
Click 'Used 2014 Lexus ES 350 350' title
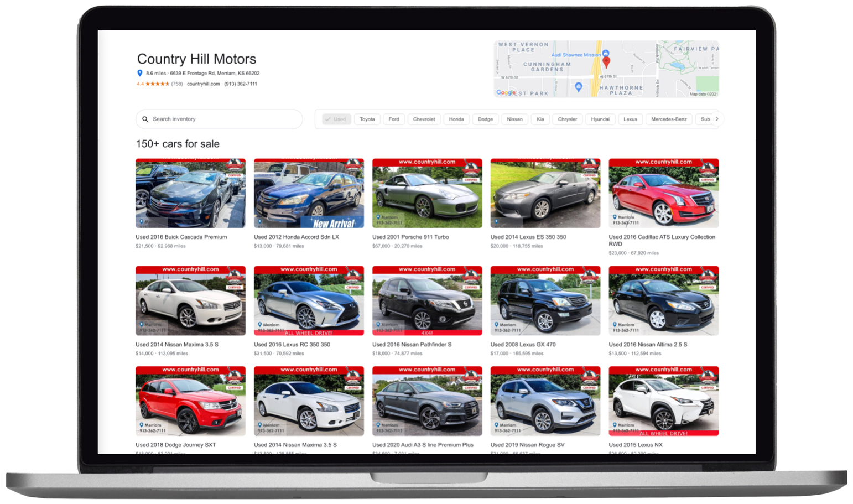[528, 237]
